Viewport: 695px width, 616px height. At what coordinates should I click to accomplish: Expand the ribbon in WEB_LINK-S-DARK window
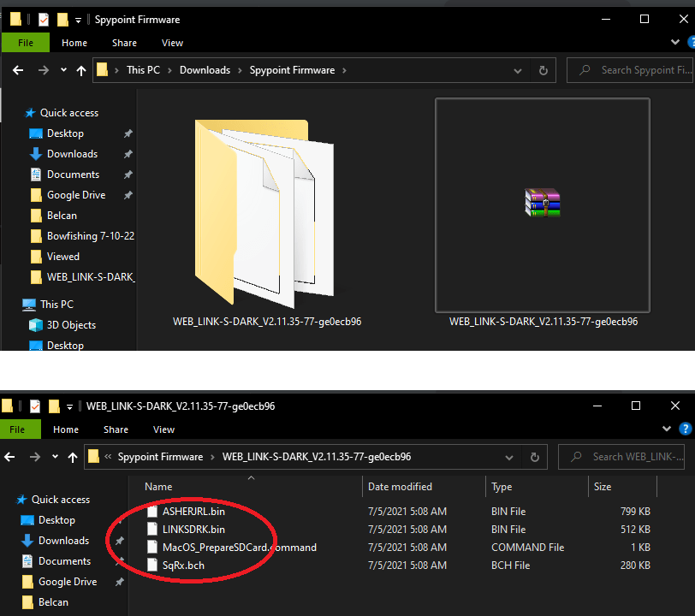click(x=666, y=429)
